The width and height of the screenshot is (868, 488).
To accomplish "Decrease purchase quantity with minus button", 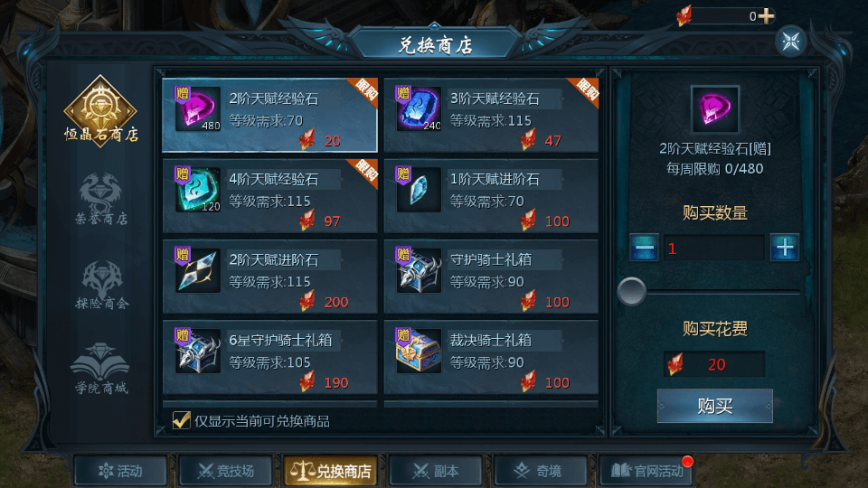I will click(645, 248).
